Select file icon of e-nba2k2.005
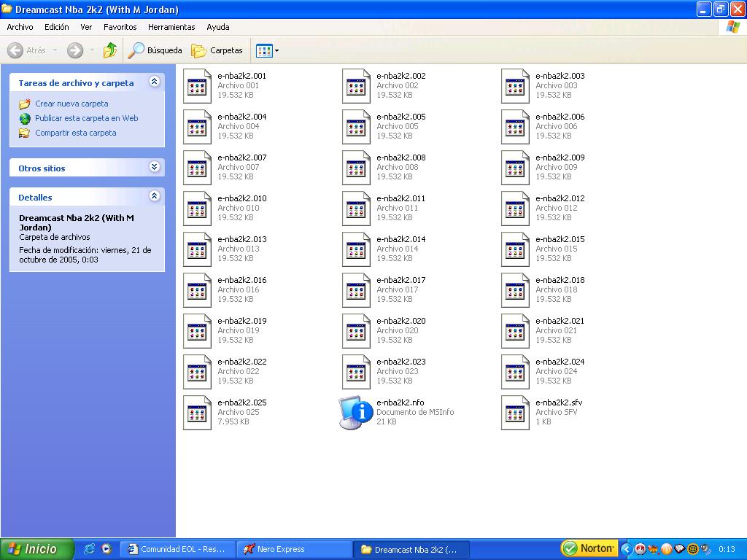This screenshot has width=747, height=560. coord(356,127)
